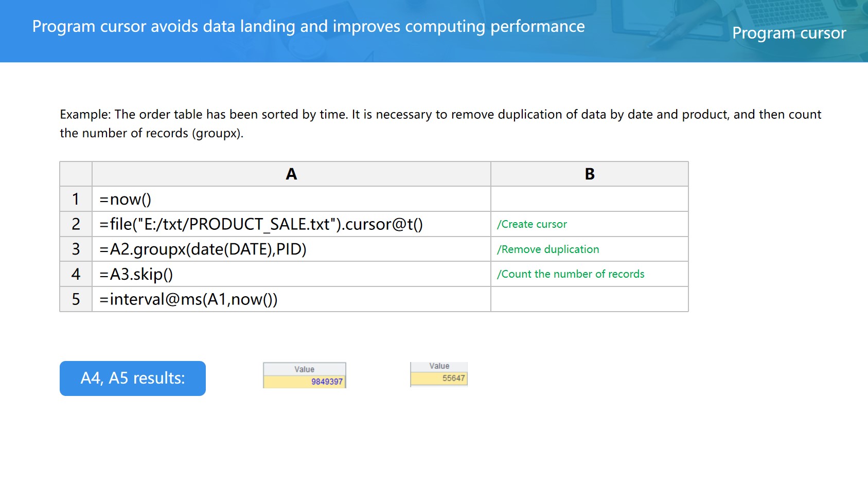
Task: Click row number 3 header
Action: 76,249
